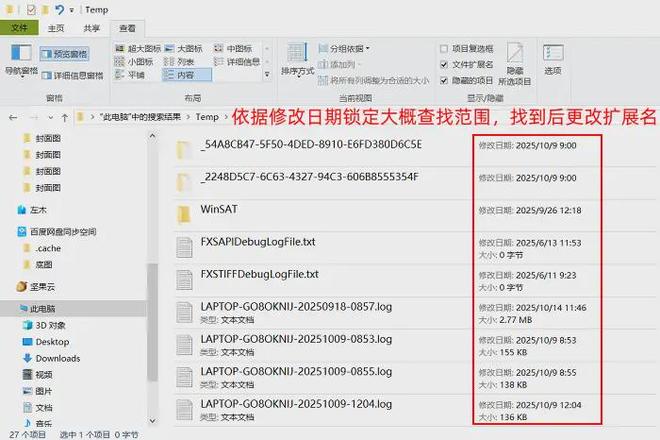Viewport: 660px width, 440px height.
Task: Select LAPTOP-GO8OKNIJ-20251009-1204.log file
Action: point(415,410)
